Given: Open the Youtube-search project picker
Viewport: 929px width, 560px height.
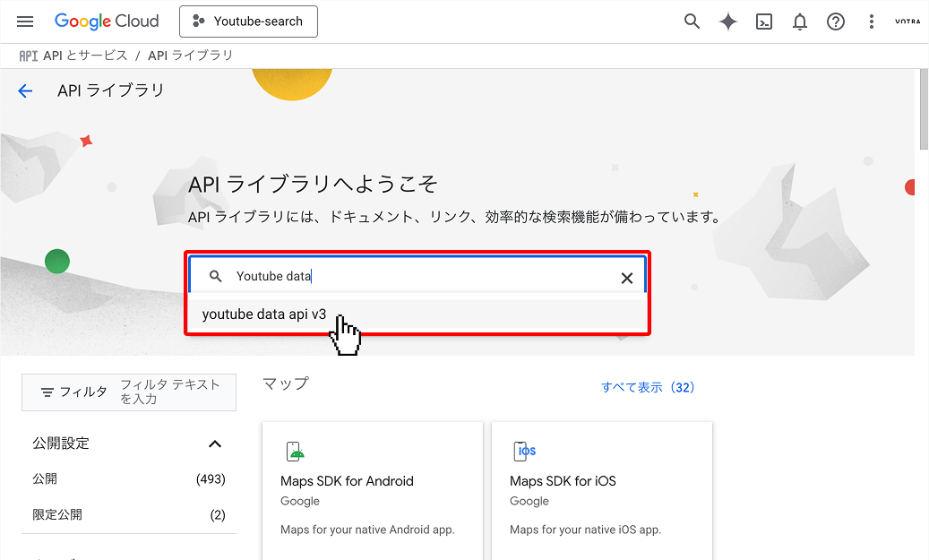Looking at the screenshot, I should [x=248, y=22].
